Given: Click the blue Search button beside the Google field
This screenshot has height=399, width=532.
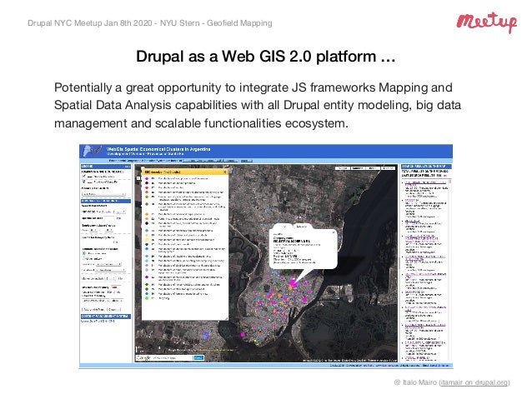Looking at the screenshot, I should click(198, 358).
